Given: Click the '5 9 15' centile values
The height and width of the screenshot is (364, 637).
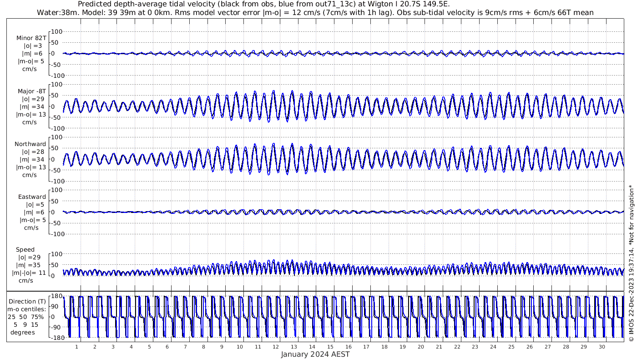Looking at the screenshot, I should (x=26, y=324).
